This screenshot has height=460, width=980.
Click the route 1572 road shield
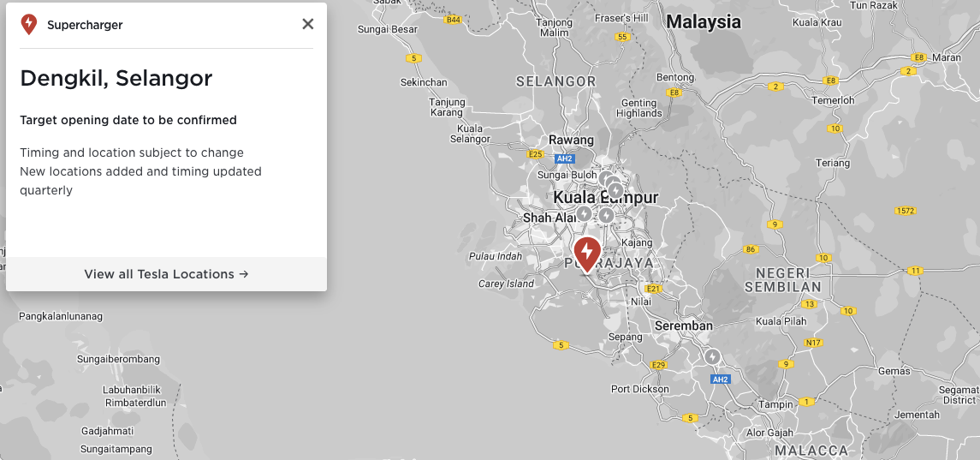coord(905,211)
